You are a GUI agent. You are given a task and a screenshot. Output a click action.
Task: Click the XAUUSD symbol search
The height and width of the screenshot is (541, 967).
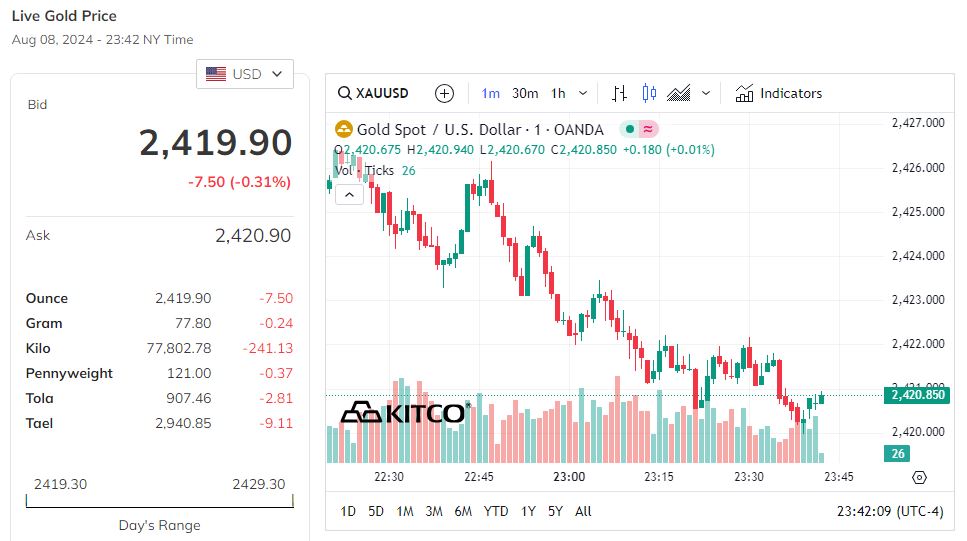point(374,93)
